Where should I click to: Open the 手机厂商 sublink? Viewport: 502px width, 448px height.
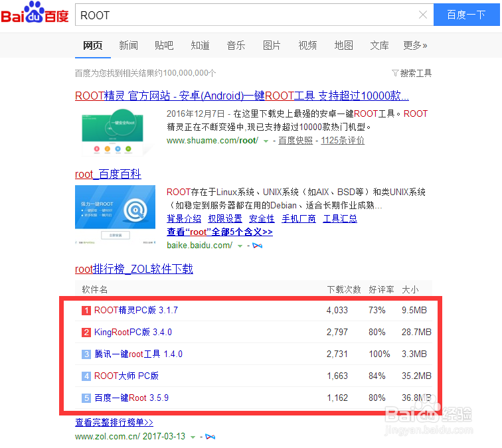point(299,218)
